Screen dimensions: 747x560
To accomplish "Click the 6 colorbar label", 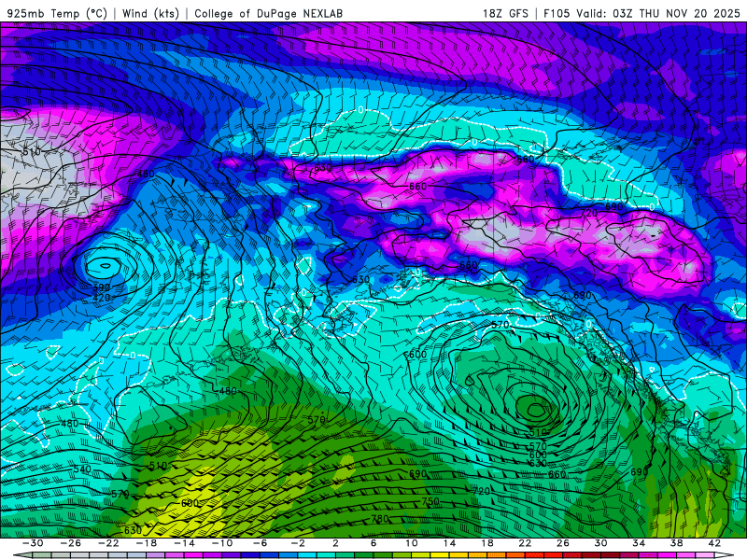I will coord(373,543).
